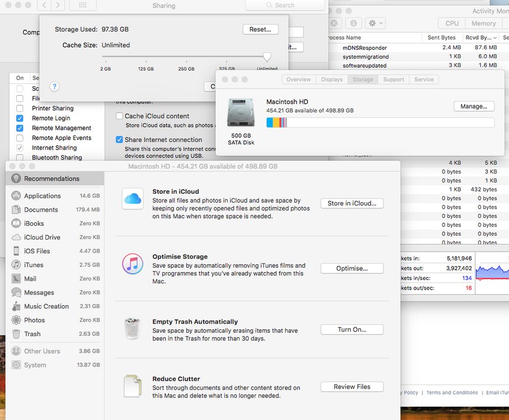Open Messages category in storage sidebar

(x=55, y=292)
